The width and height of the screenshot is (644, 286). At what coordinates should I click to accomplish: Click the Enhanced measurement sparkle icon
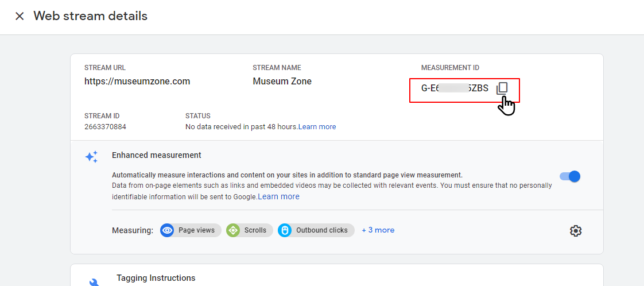tap(91, 157)
